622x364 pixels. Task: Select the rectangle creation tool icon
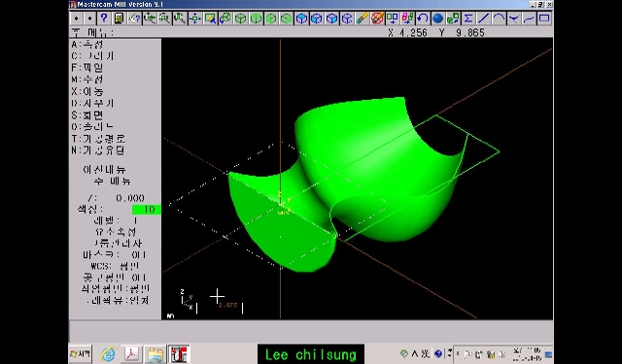(544, 18)
